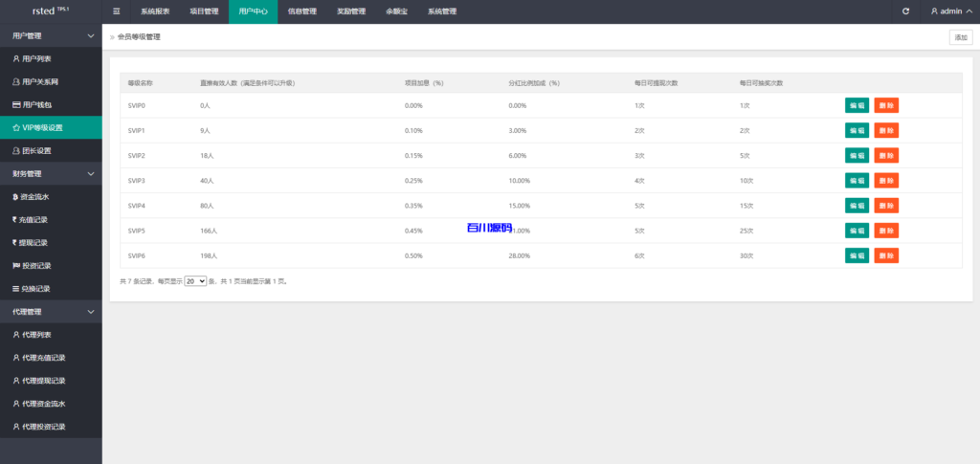The width and height of the screenshot is (980, 464).
Task: Click 编辑 for the SVIP1 row
Action: pyautogui.click(x=857, y=130)
